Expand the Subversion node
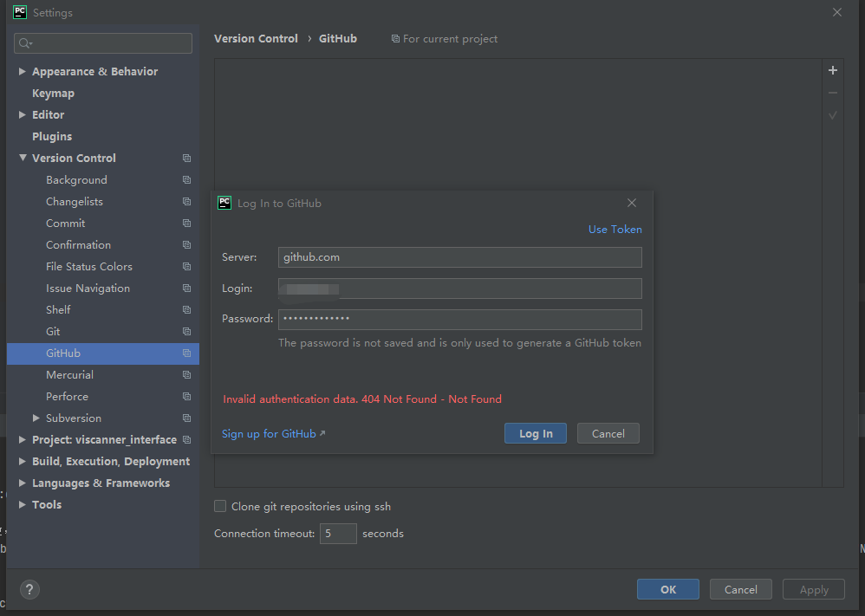 (36, 418)
